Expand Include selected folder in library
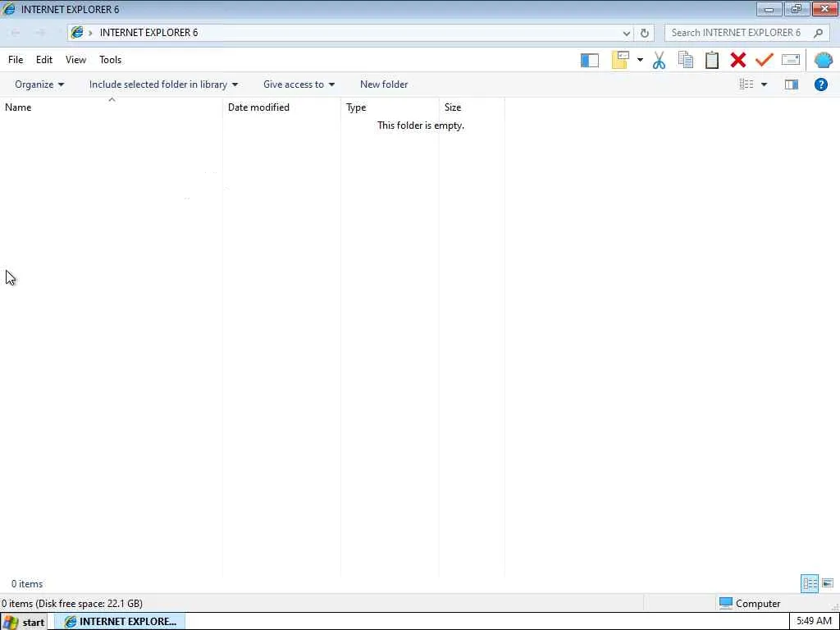 (x=163, y=84)
